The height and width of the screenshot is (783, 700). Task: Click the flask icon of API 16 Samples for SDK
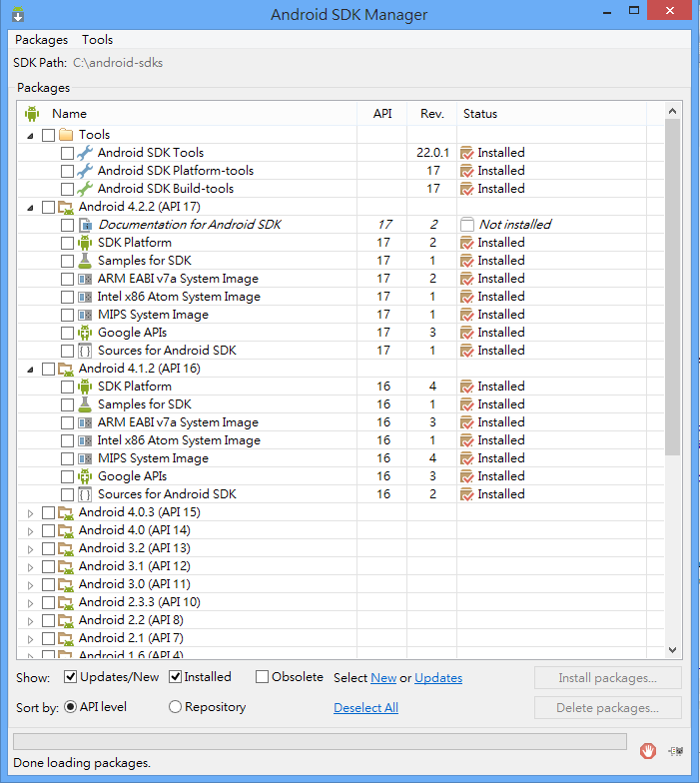tap(85, 404)
